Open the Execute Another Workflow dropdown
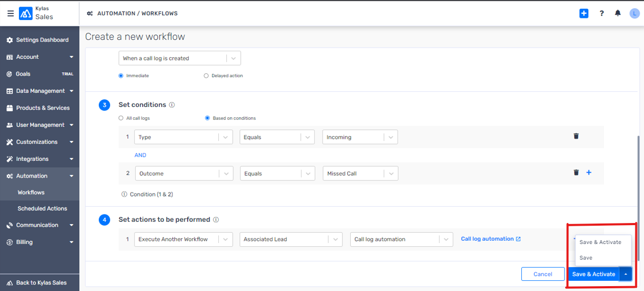Viewport: 644px width, 291px height. (183, 240)
